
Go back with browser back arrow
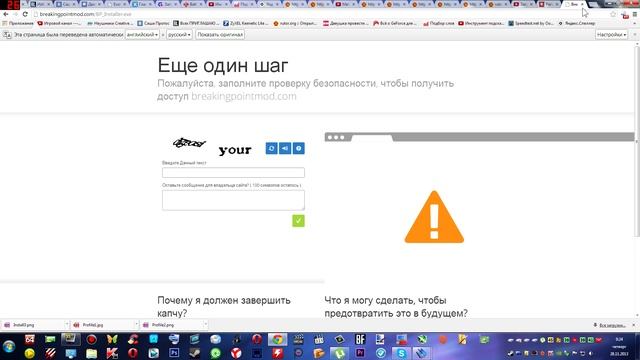click(x=6, y=14)
